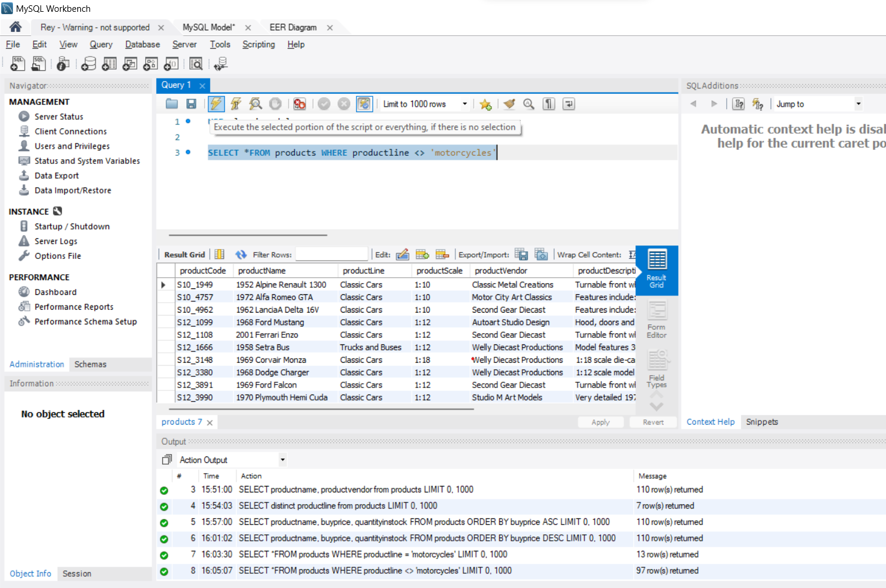Open the Scripting menu

pyautogui.click(x=258, y=44)
